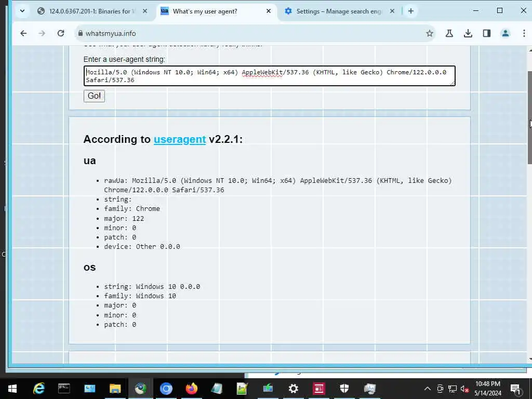Open the Chrome Labs flask icon
532x399 pixels.
pyautogui.click(x=449, y=33)
